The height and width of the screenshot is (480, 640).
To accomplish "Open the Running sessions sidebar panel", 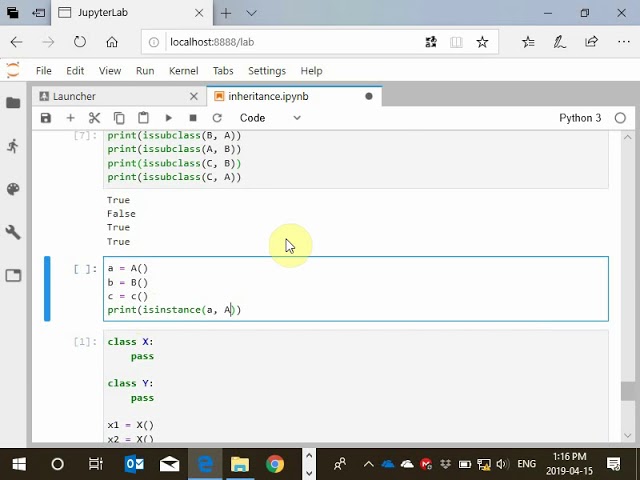I will tap(13, 146).
